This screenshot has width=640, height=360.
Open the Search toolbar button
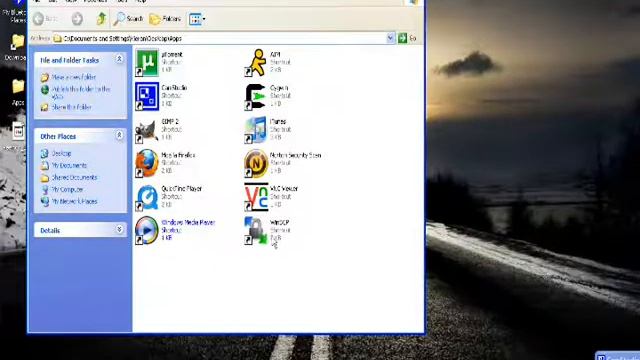coord(128,19)
